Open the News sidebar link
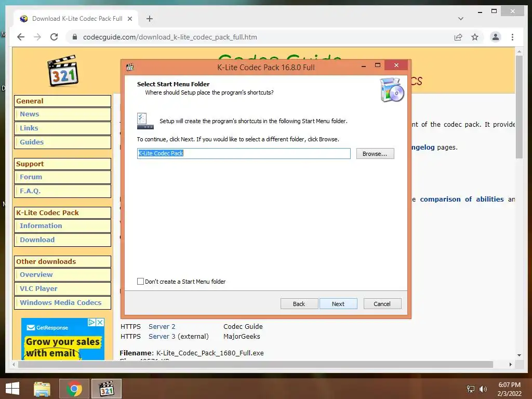Image resolution: width=532 pixels, height=399 pixels. coord(30,114)
